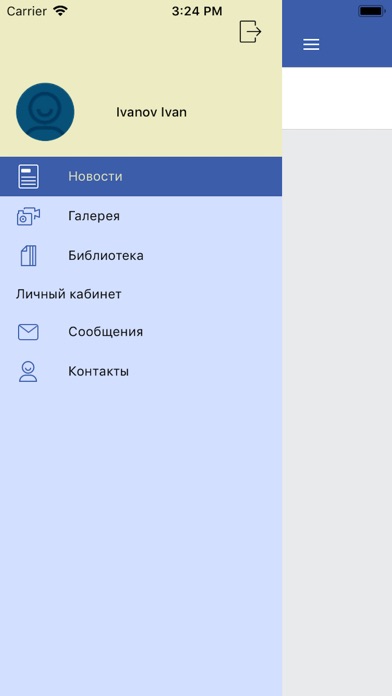This screenshot has width=392, height=696.
Task: Go to Библиотека section
Action: (141, 256)
